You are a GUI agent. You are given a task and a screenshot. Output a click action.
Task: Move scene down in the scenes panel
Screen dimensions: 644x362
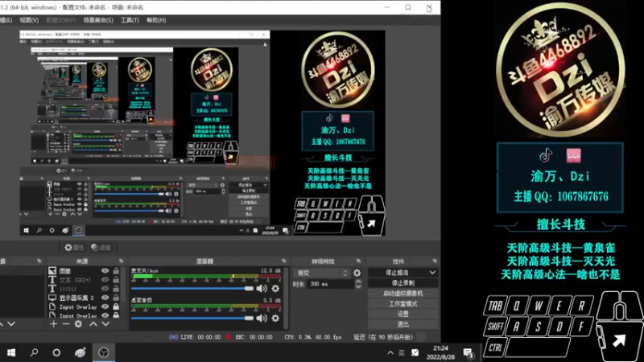[11, 324]
